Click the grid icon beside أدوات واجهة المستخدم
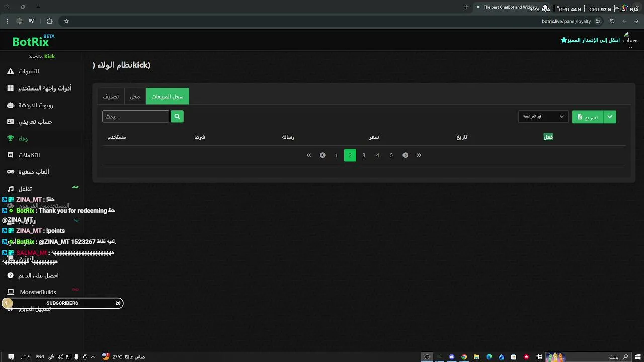 pyautogui.click(x=10, y=88)
